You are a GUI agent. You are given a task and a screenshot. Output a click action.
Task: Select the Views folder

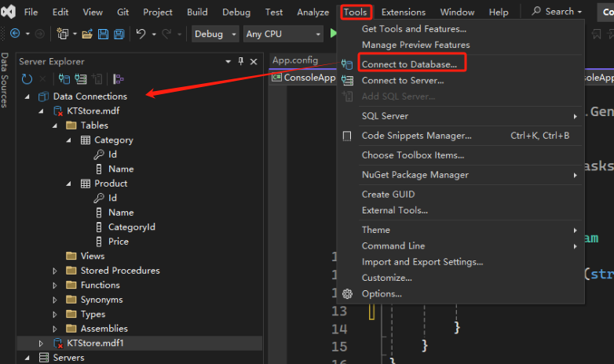pos(93,256)
